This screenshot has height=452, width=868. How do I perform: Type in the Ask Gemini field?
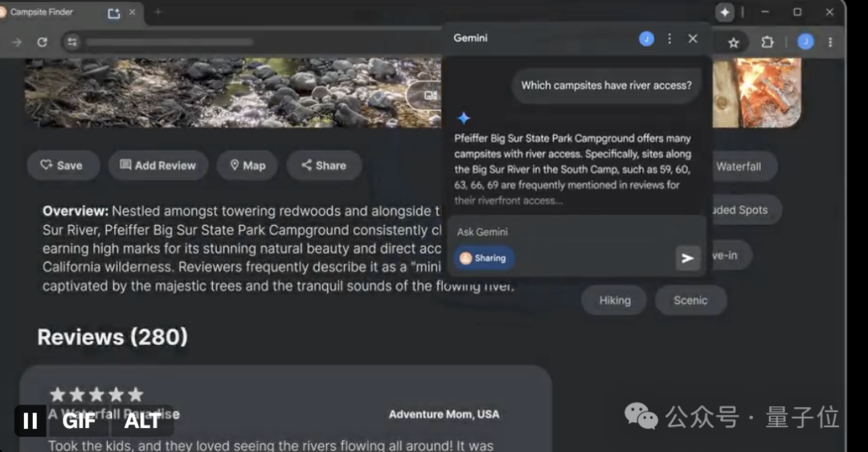[x=563, y=232]
